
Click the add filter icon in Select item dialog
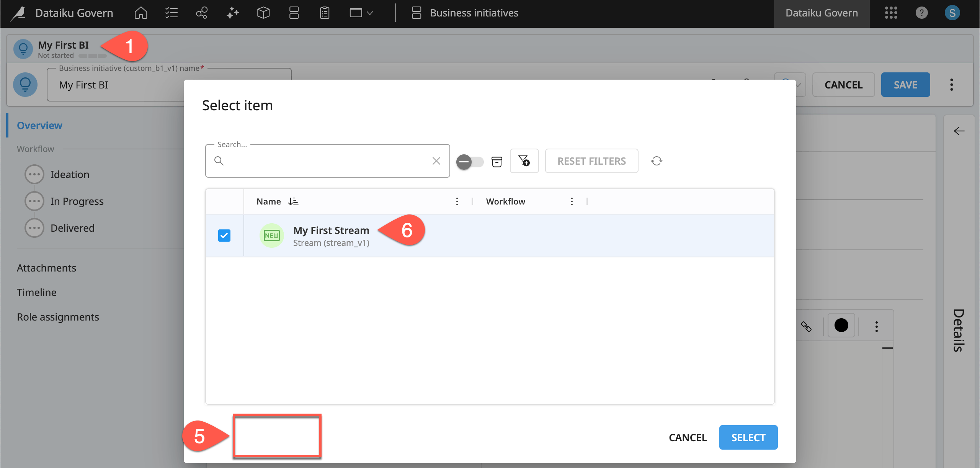click(524, 161)
